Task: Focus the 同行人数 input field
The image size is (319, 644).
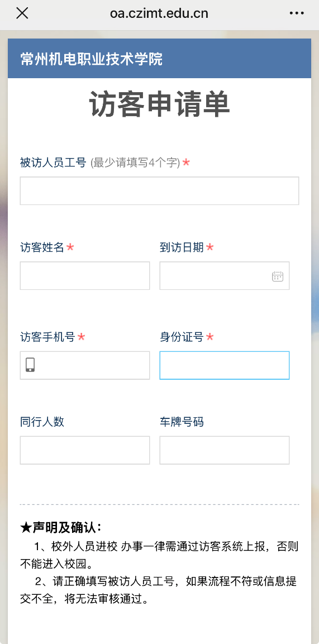Action: (84, 450)
